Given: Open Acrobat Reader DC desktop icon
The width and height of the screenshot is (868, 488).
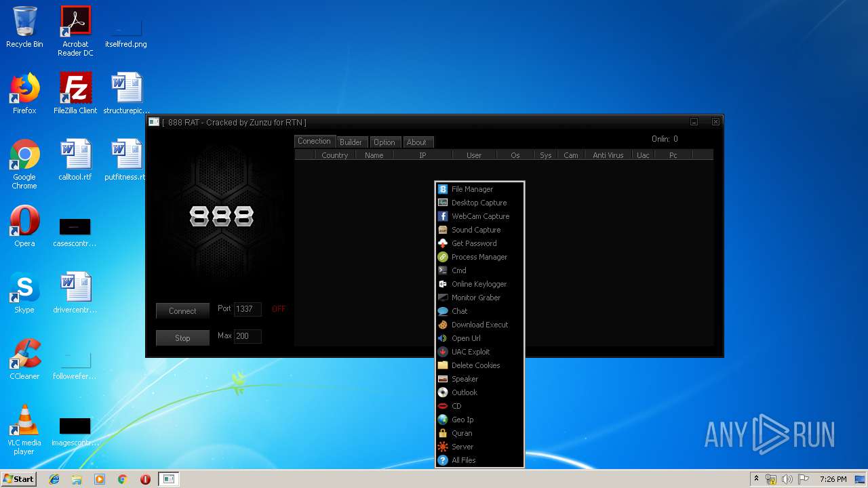Looking at the screenshot, I should tap(75, 31).
